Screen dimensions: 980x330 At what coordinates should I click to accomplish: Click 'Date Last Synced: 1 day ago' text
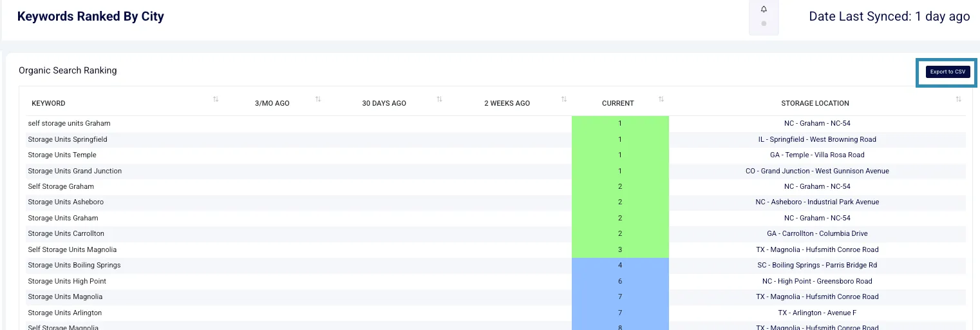click(889, 17)
